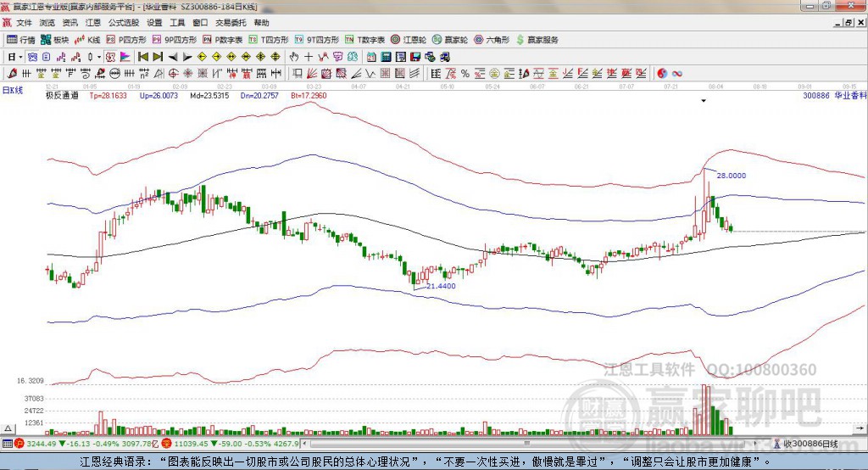Open the T数字表 tool

364,40
